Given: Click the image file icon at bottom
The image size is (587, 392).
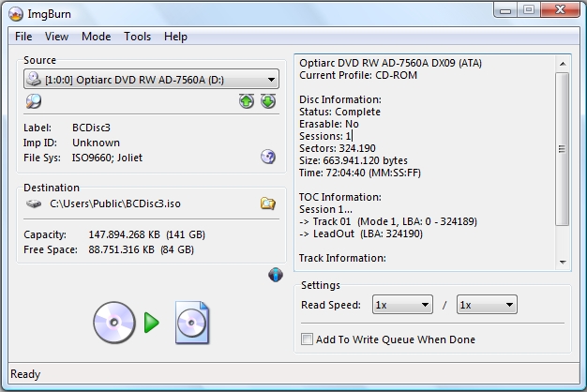Looking at the screenshot, I should (192, 323).
